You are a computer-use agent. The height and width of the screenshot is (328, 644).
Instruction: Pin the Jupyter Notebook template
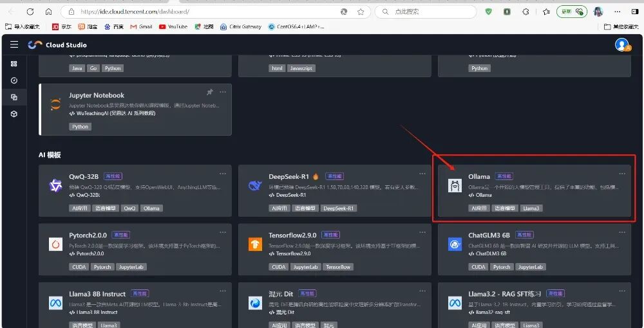pyautogui.click(x=209, y=92)
